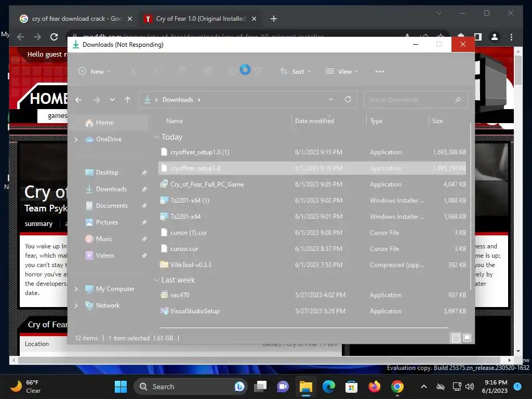Go forward in File Explorer
The height and width of the screenshot is (399, 532).
[97, 100]
